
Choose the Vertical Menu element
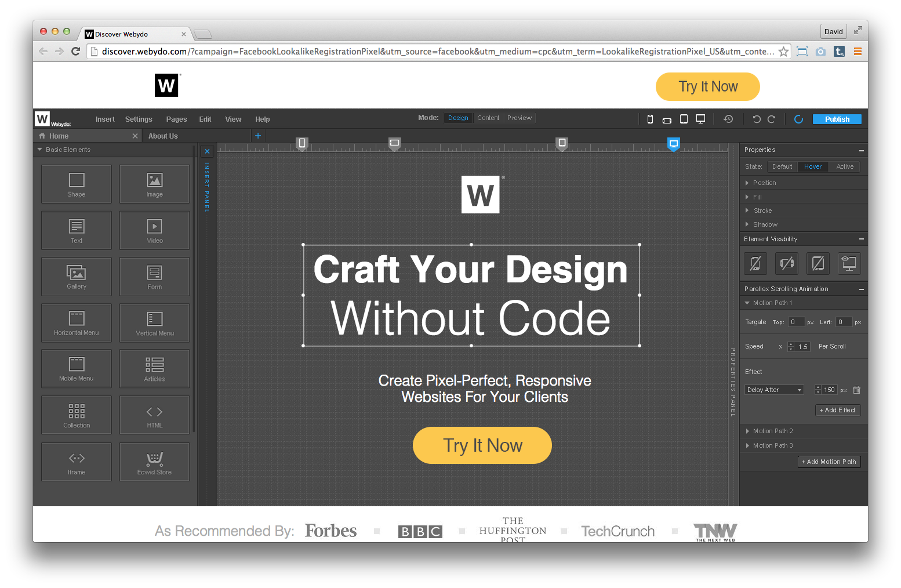(154, 323)
